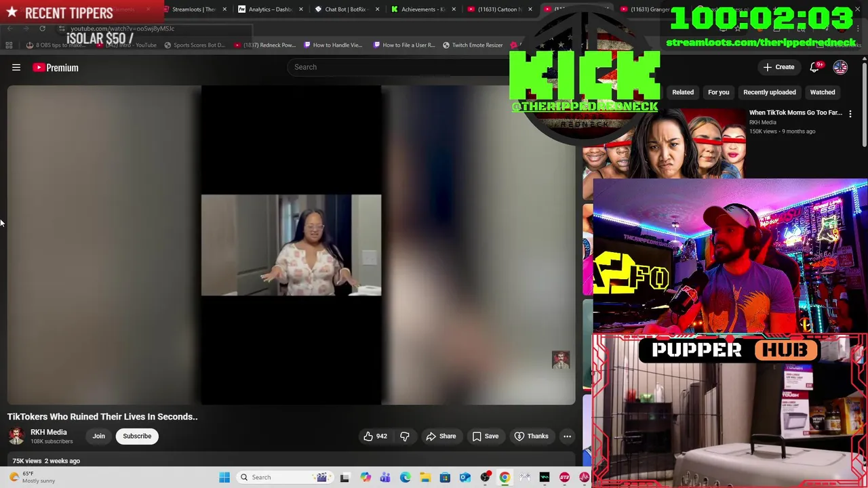Select the Related filter chip
868x488 pixels.
[x=683, y=92]
